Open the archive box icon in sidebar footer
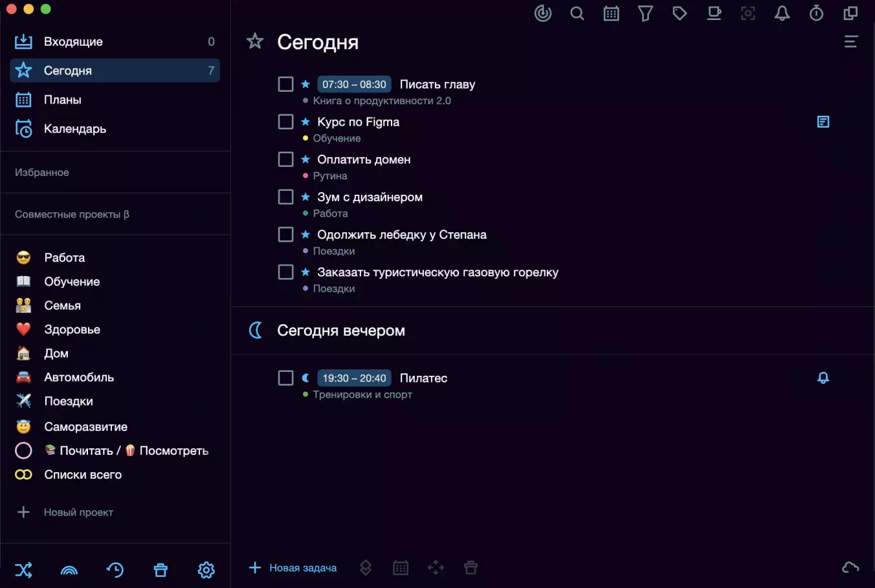 (161, 570)
